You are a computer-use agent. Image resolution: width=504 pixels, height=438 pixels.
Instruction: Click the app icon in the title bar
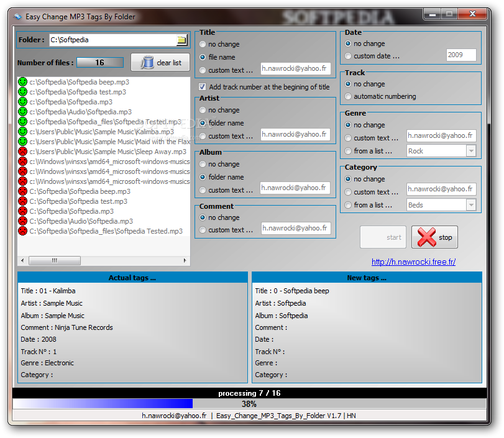(x=17, y=16)
